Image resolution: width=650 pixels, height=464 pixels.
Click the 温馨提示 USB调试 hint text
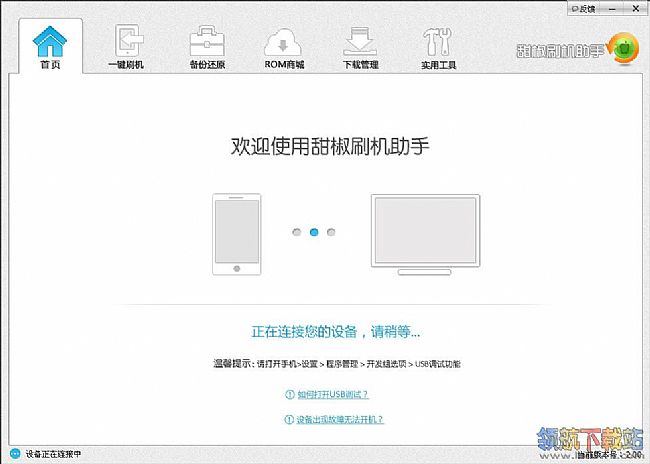pyautogui.click(x=337, y=364)
